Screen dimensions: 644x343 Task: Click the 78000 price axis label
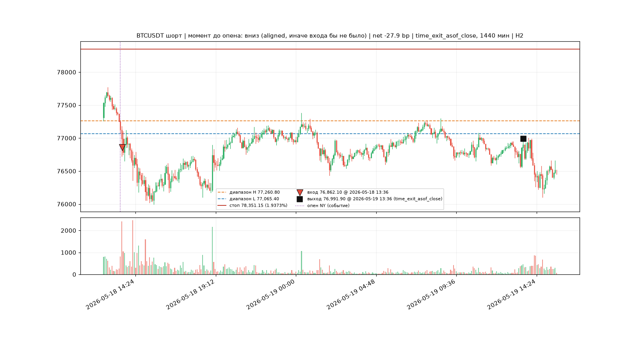click(66, 72)
